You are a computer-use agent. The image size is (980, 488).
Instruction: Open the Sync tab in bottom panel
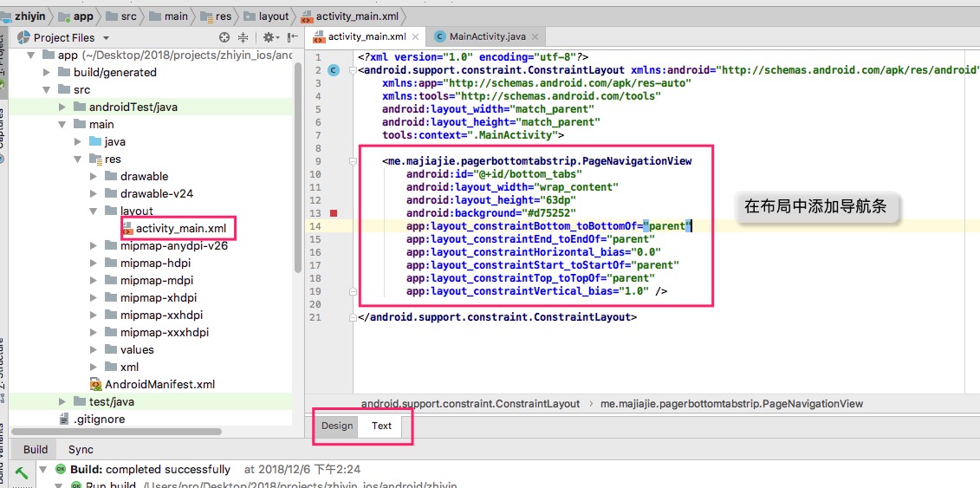[x=81, y=449]
